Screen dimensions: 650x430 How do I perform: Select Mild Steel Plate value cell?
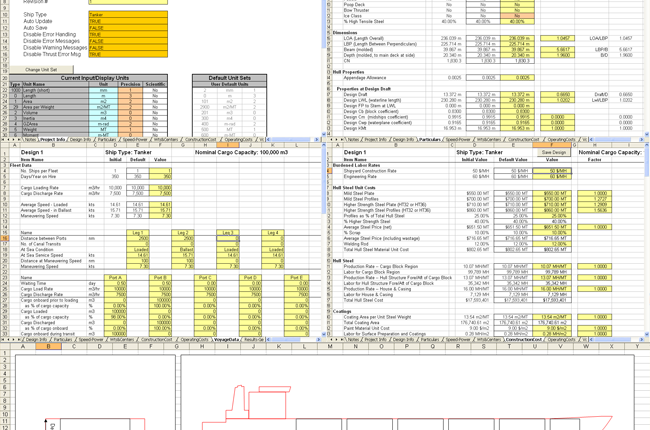click(x=552, y=193)
